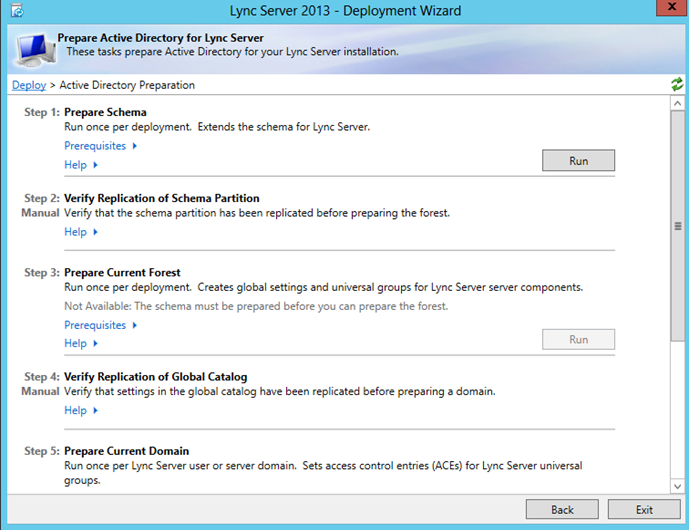Expand Help under Verify Replication of Global Catalog

[x=81, y=410]
